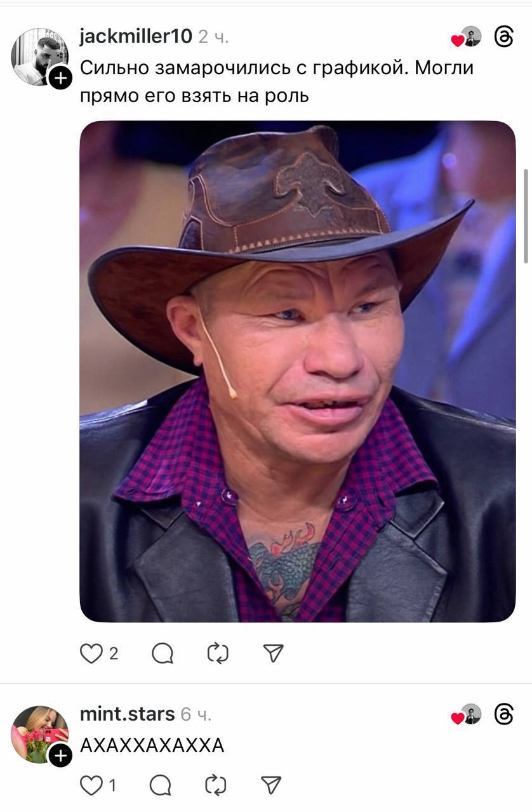View mint.stars profile picture
The image size is (532, 812).
click(39, 734)
